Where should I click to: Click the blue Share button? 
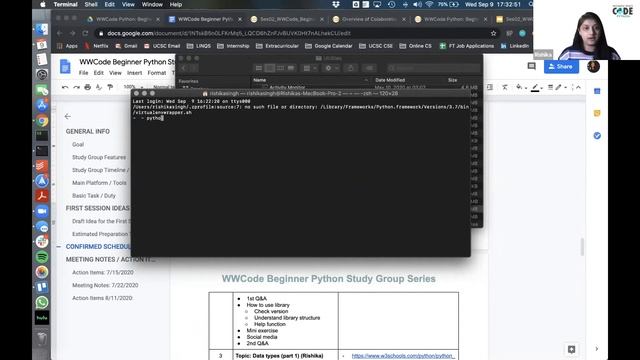[561, 66]
